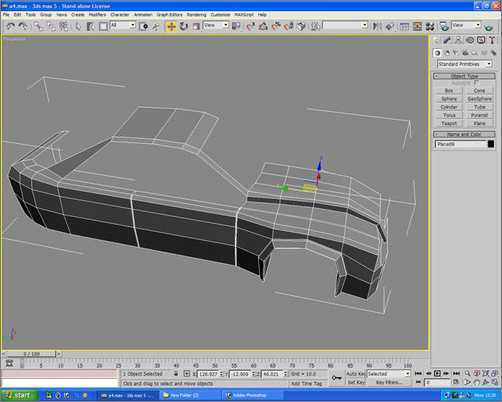Click the Sphere primitive button
The height and width of the screenshot is (402, 502).
pyautogui.click(x=449, y=99)
